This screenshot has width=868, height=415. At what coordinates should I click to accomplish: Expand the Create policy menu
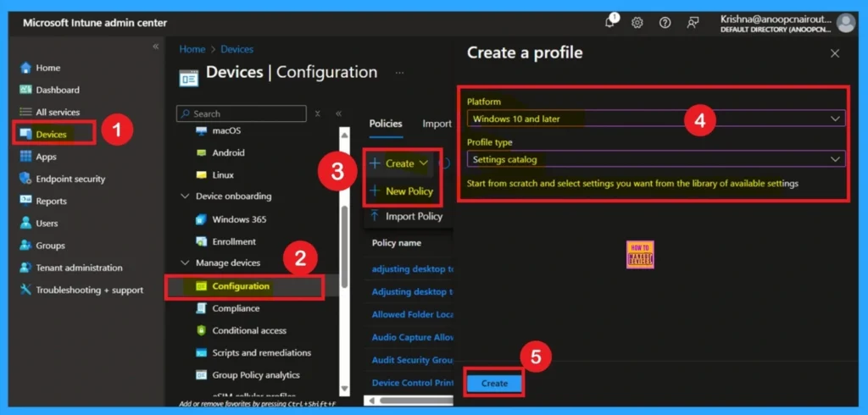(400, 163)
